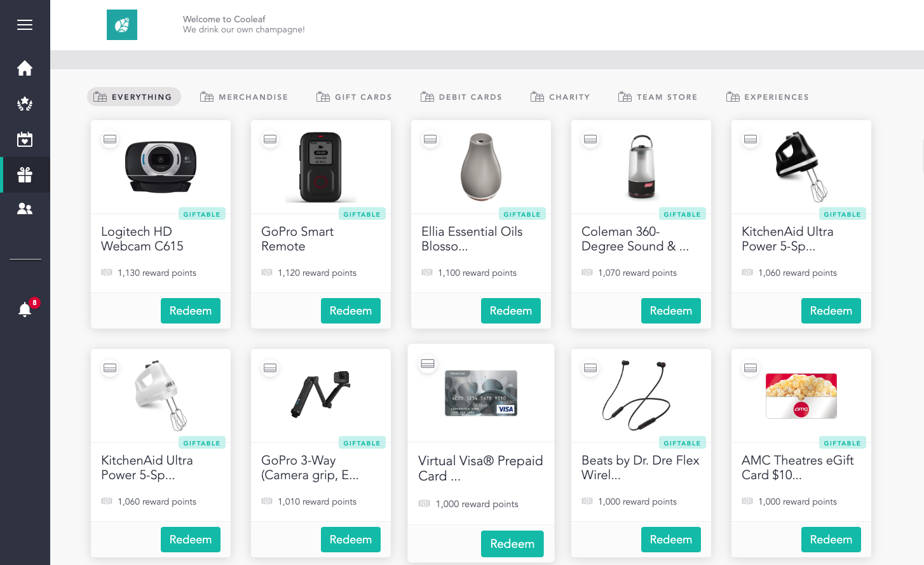Redeem the GoPro Smart Remote
Screen dimensions: 924x565
coord(351,311)
